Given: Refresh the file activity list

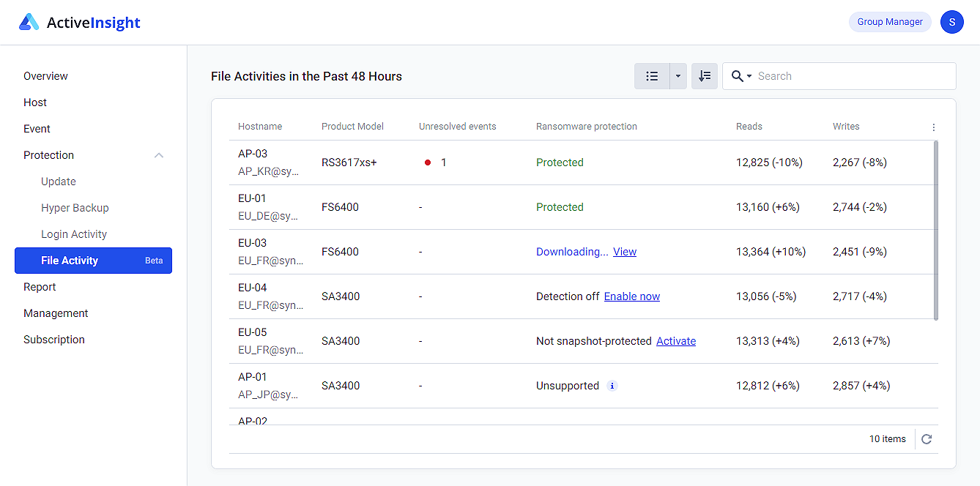Looking at the screenshot, I should [927, 439].
